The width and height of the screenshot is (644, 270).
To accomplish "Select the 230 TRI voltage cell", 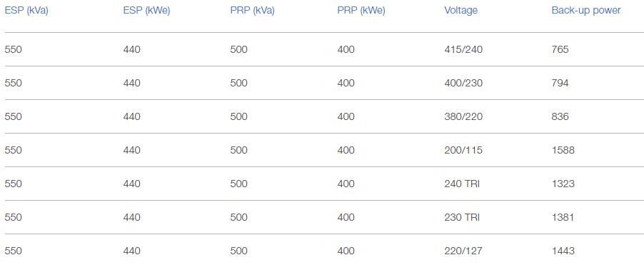I will click(462, 217).
